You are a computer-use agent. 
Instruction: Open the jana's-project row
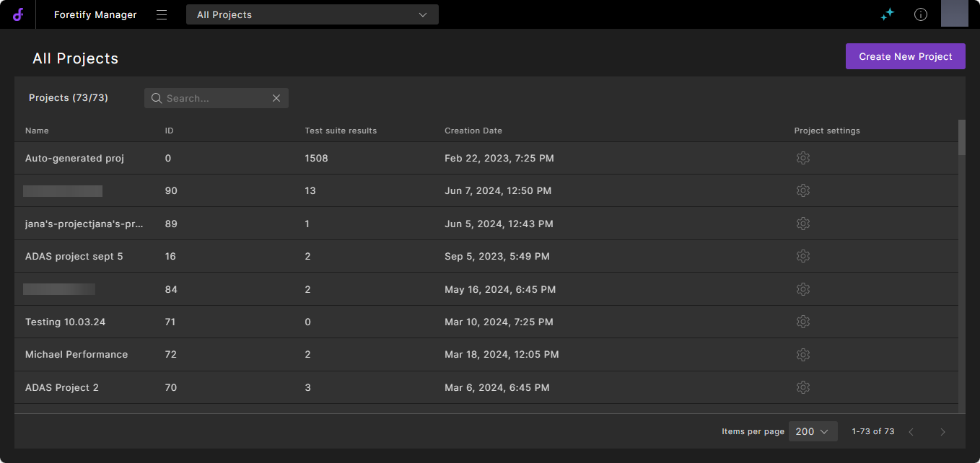tap(84, 224)
